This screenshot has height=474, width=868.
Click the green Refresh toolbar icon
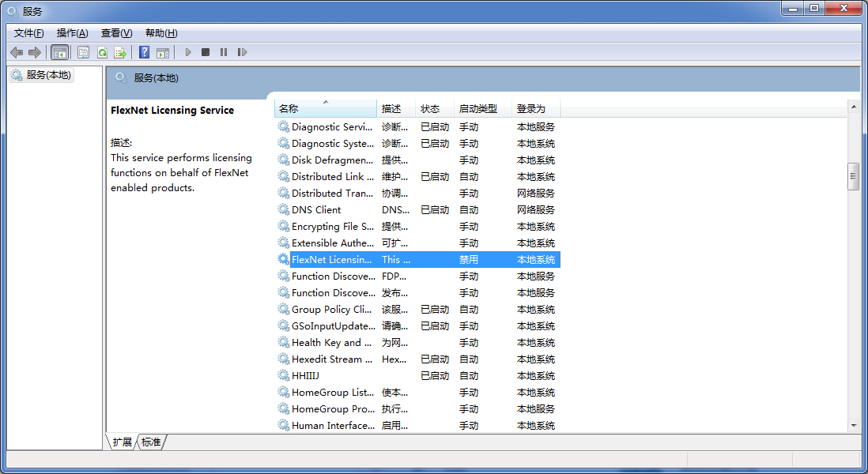(103, 53)
